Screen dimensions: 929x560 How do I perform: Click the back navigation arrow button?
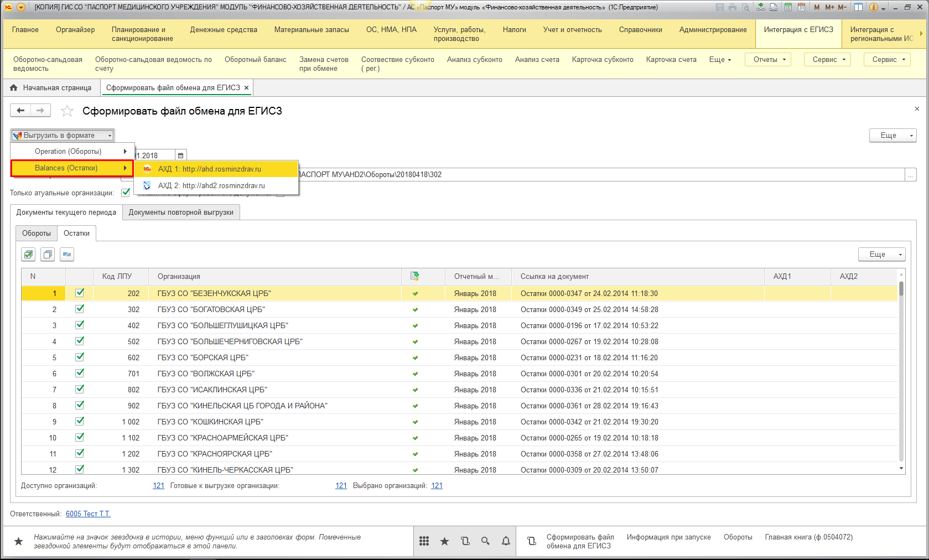(20, 111)
